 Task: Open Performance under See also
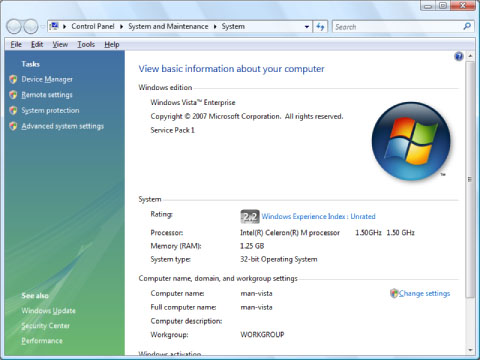(x=42, y=341)
